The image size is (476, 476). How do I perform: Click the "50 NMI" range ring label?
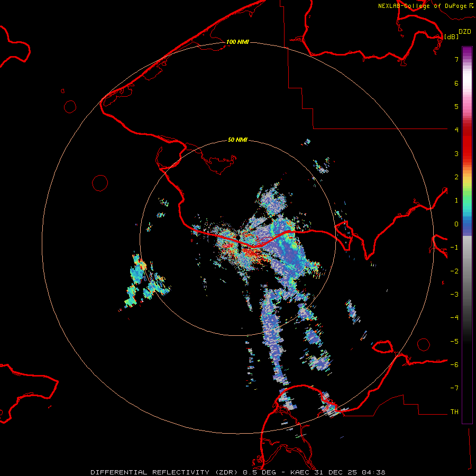coord(237,140)
